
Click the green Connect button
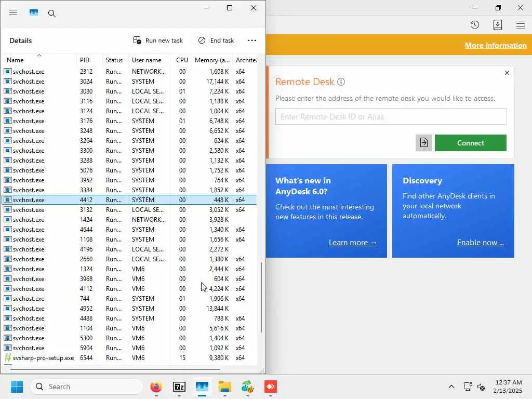click(470, 143)
